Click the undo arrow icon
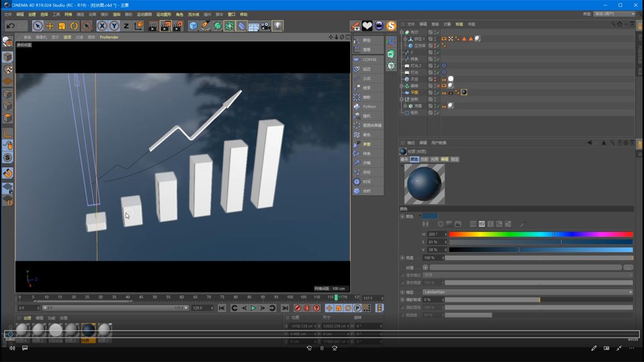This screenshot has height=362, width=644. 10,26
